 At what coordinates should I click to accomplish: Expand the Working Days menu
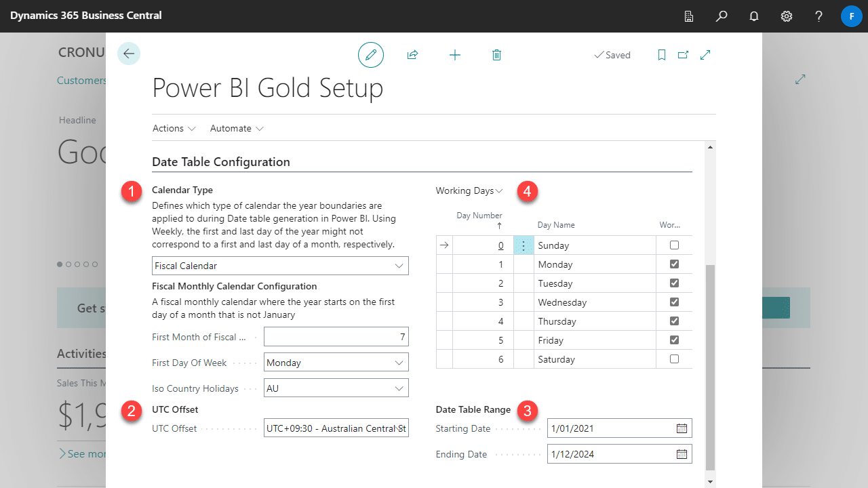(469, 191)
